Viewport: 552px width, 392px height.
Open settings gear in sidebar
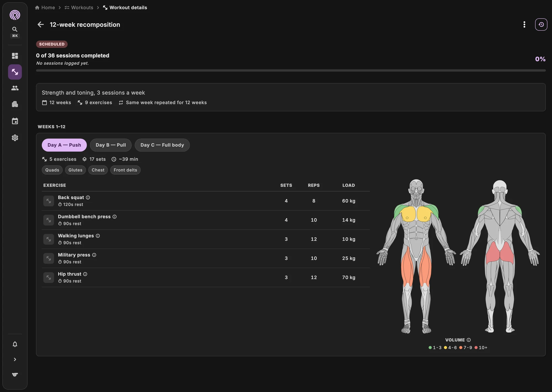pyautogui.click(x=15, y=138)
